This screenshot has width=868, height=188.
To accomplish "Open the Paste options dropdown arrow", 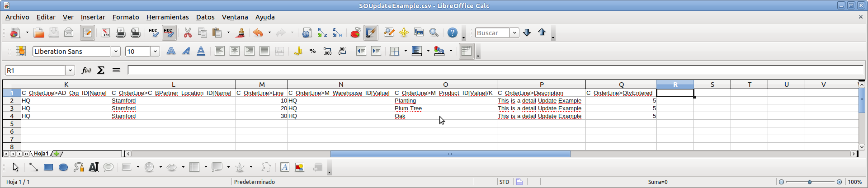I will [x=228, y=33].
